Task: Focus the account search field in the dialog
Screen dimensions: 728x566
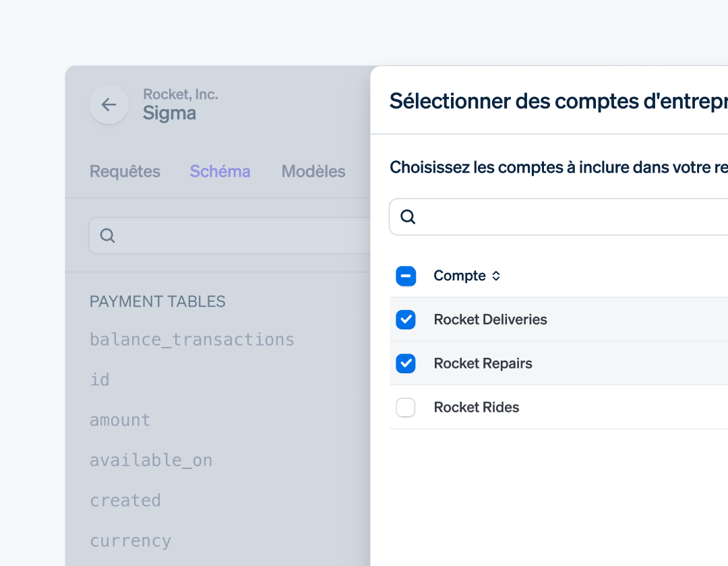Action: [559, 217]
